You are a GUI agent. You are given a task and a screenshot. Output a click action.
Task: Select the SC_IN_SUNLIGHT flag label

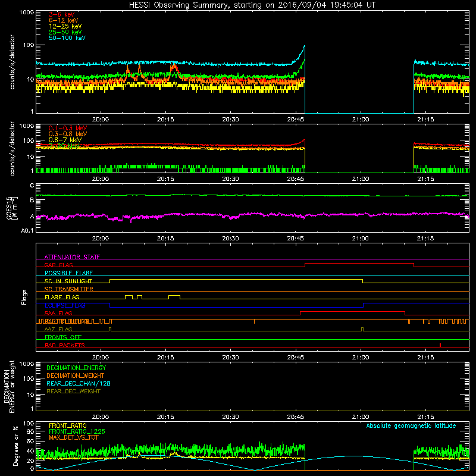coord(68,281)
